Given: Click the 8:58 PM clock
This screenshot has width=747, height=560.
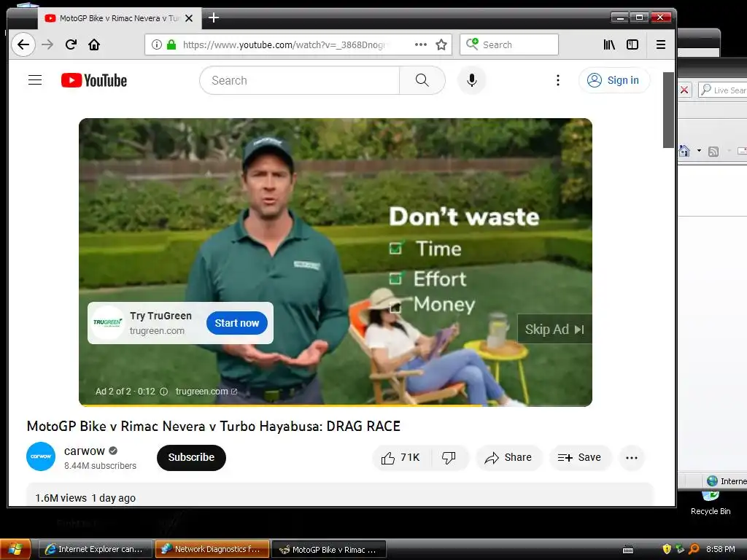Looking at the screenshot, I should click(x=720, y=549).
